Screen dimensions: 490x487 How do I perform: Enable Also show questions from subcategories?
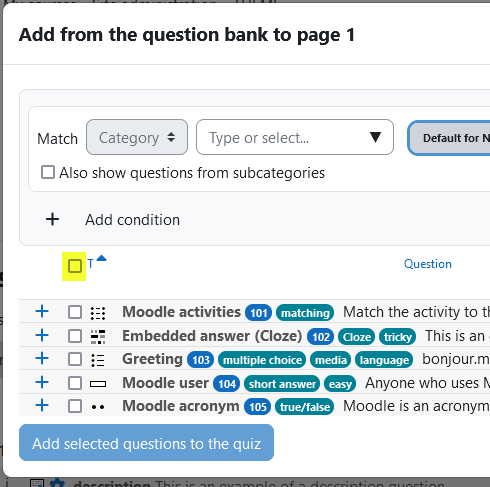tap(48, 172)
